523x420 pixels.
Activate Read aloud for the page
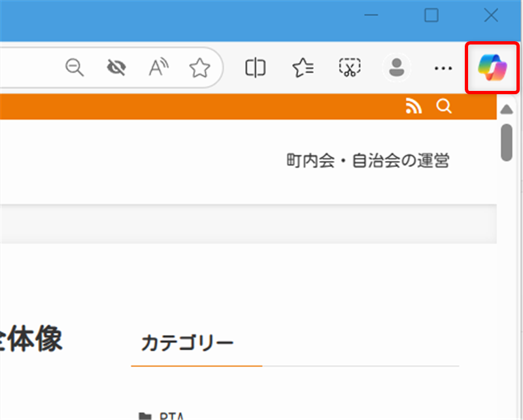158,67
